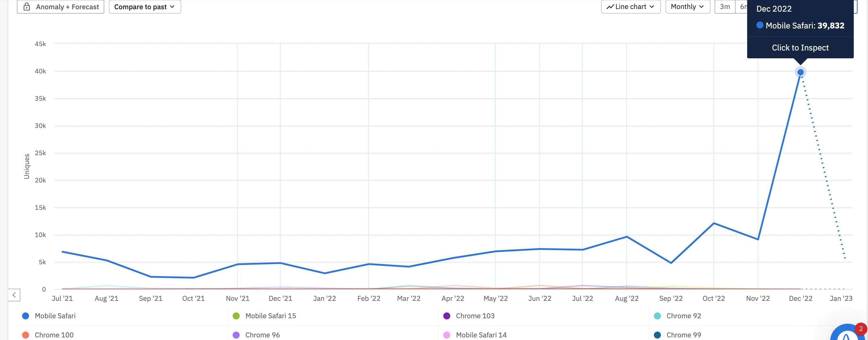The width and height of the screenshot is (868, 340).
Task: Open the Monthly interval dropdown
Action: pyautogui.click(x=687, y=7)
